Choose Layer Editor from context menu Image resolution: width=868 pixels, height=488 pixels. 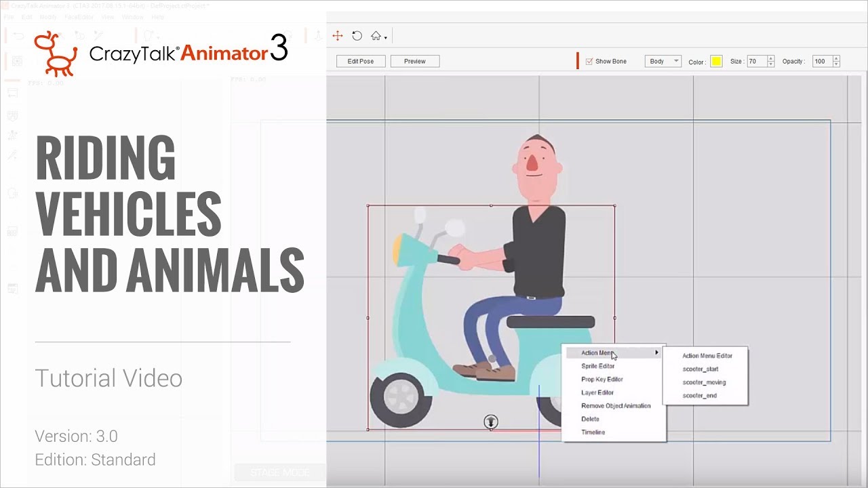(x=597, y=392)
